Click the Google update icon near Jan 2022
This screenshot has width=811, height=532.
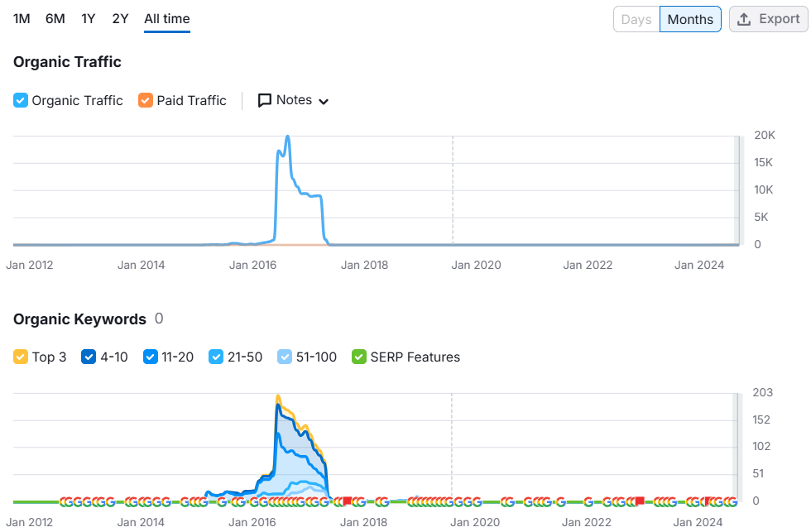tap(588, 501)
